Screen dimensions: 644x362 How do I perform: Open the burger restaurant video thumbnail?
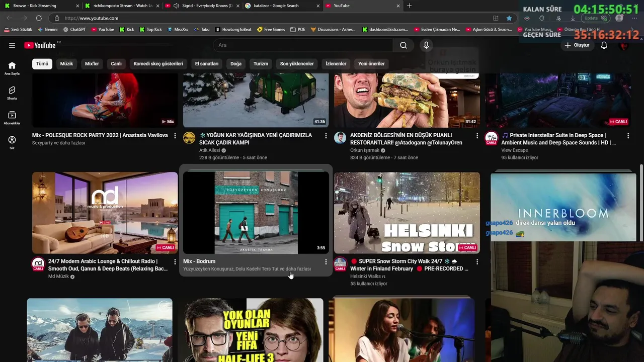pyautogui.click(x=407, y=100)
